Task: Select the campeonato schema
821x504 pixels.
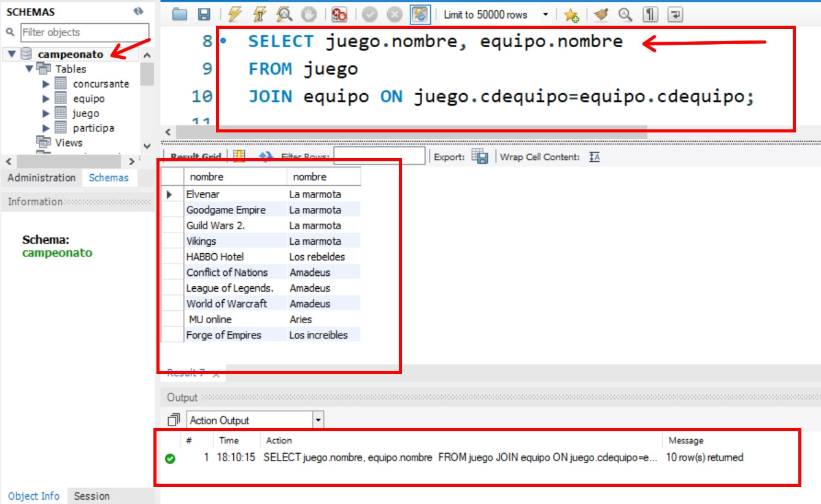Action: (x=70, y=55)
